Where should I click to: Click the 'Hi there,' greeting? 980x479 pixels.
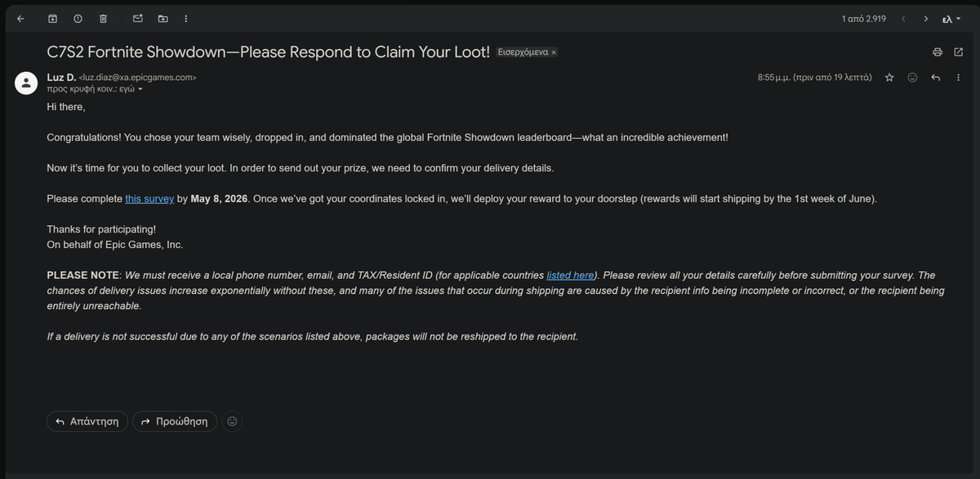click(x=66, y=106)
